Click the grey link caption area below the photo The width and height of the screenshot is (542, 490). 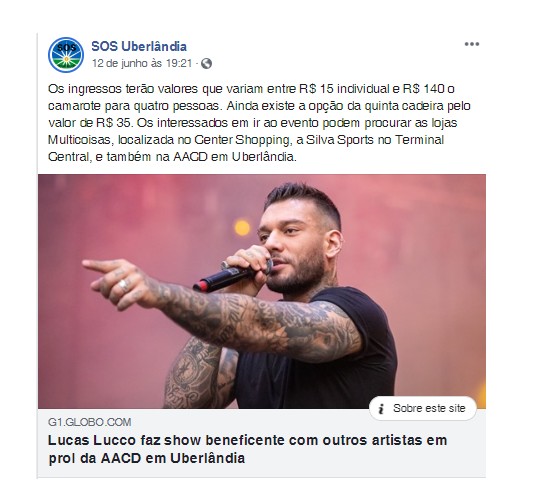click(262, 443)
